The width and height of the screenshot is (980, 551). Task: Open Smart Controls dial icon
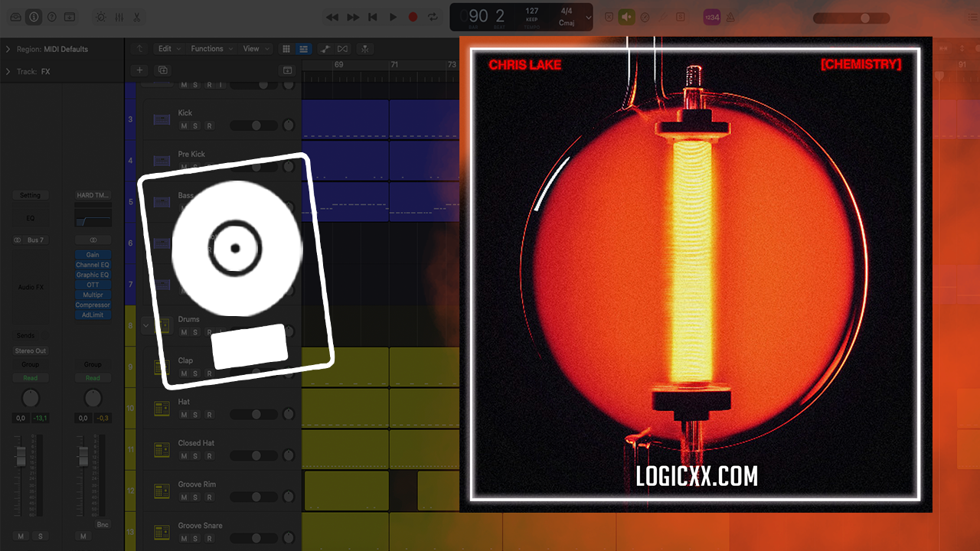[100, 17]
